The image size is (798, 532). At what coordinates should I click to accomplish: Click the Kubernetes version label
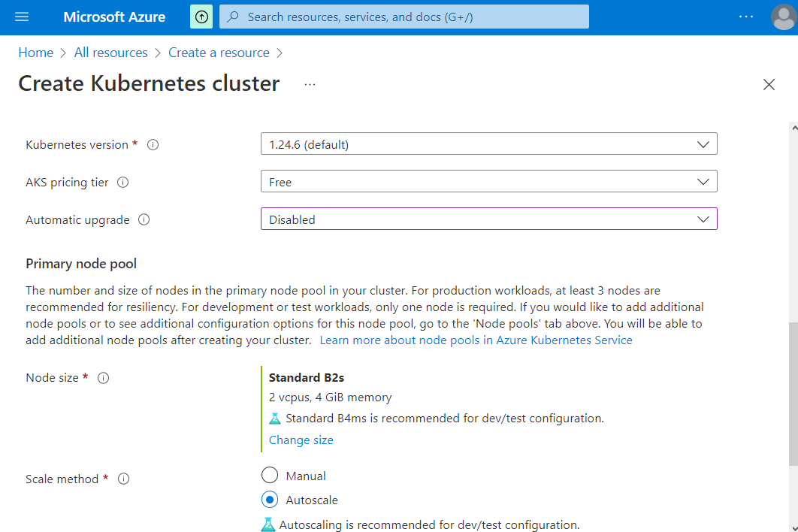click(x=77, y=144)
